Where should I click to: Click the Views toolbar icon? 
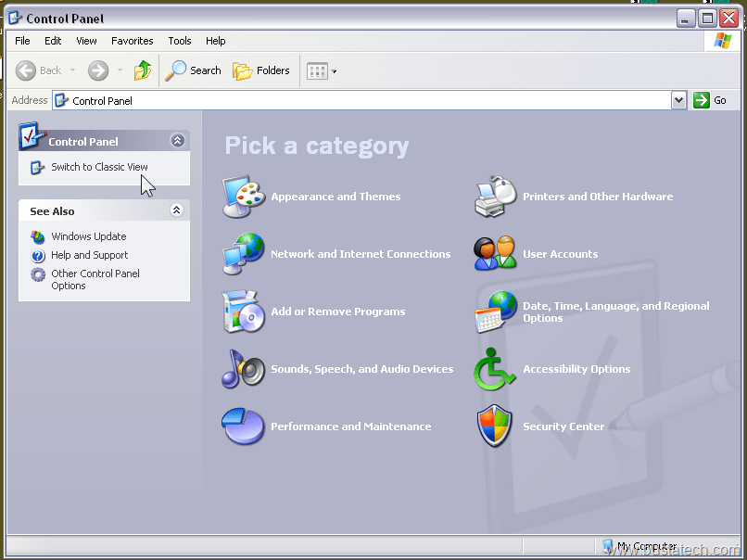[x=317, y=71]
